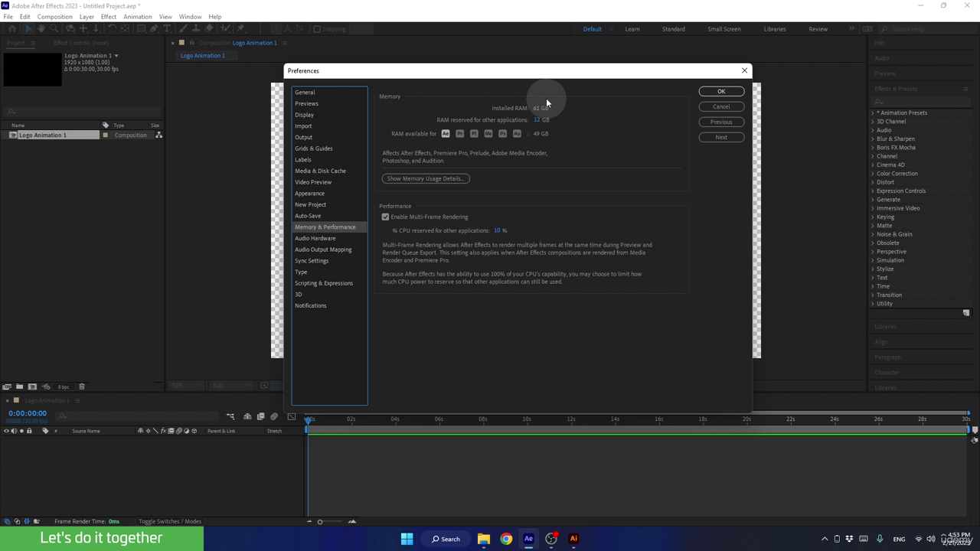The height and width of the screenshot is (551, 980).
Task: Open the Composition menu
Action: click(54, 17)
